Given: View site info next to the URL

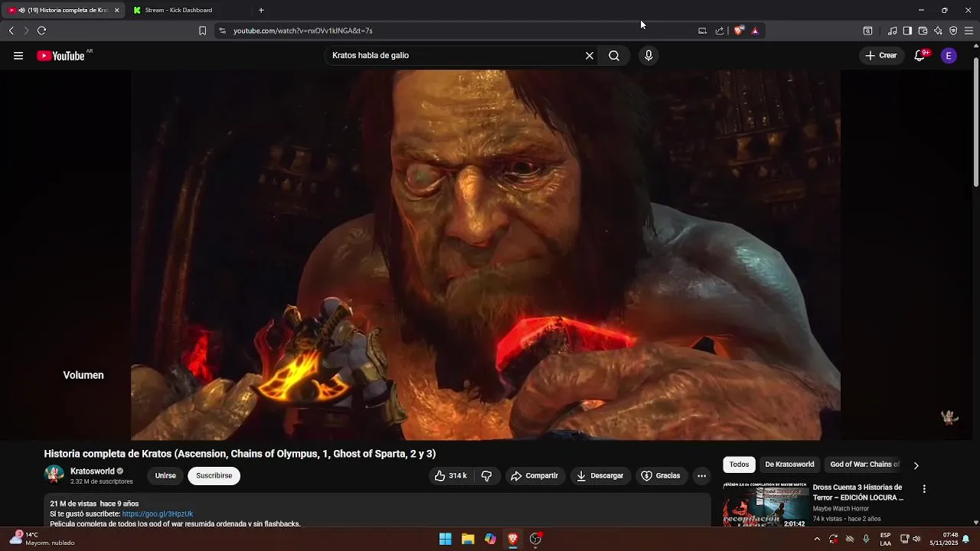Looking at the screenshot, I should point(222,31).
